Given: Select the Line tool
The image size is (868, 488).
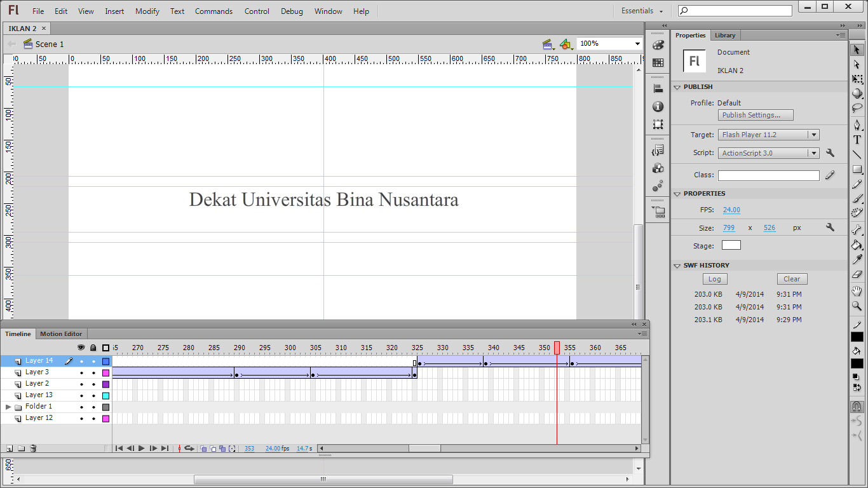Looking at the screenshot, I should point(857,154).
